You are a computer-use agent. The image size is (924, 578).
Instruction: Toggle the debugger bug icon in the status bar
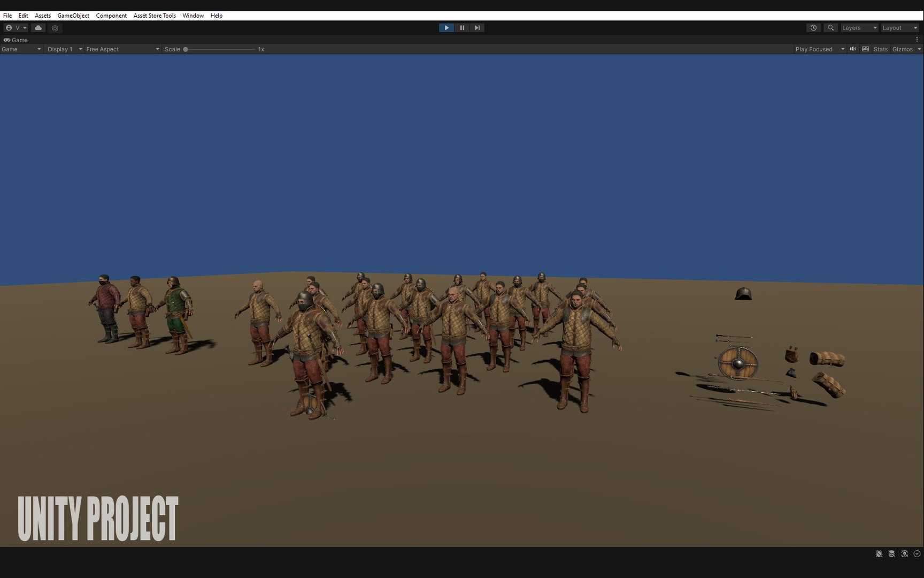tap(879, 554)
